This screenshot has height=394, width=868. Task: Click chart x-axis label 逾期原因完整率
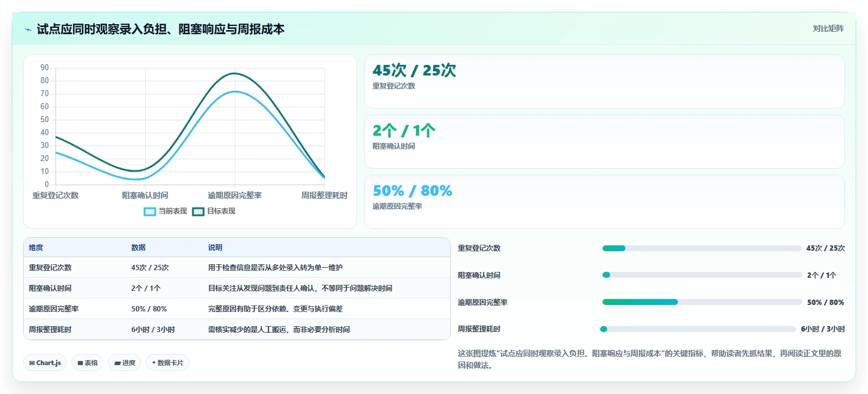click(235, 195)
